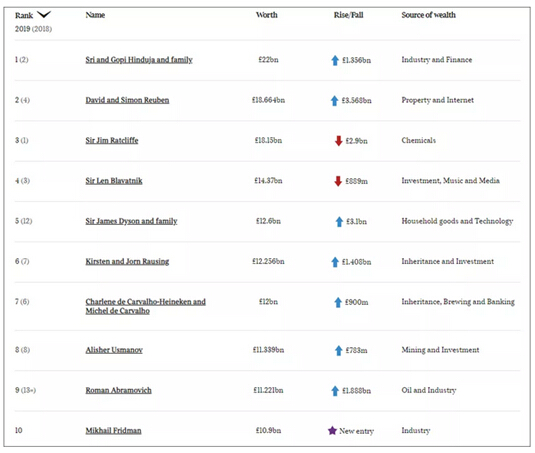The width and height of the screenshot is (535, 453).
Task: Click blue up arrow beside £783m
Action: [x=338, y=350]
